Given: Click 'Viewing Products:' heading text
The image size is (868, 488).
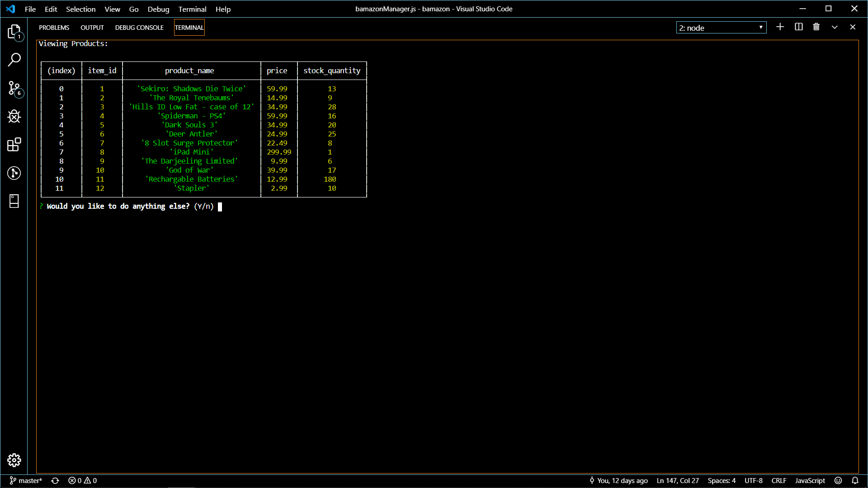Looking at the screenshot, I should (73, 44).
